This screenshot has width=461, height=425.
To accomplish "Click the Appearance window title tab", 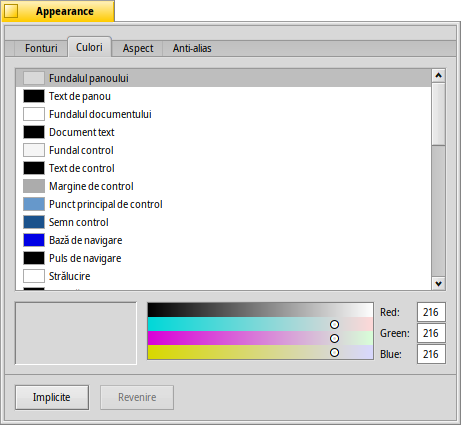I will pyautogui.click(x=58, y=11).
